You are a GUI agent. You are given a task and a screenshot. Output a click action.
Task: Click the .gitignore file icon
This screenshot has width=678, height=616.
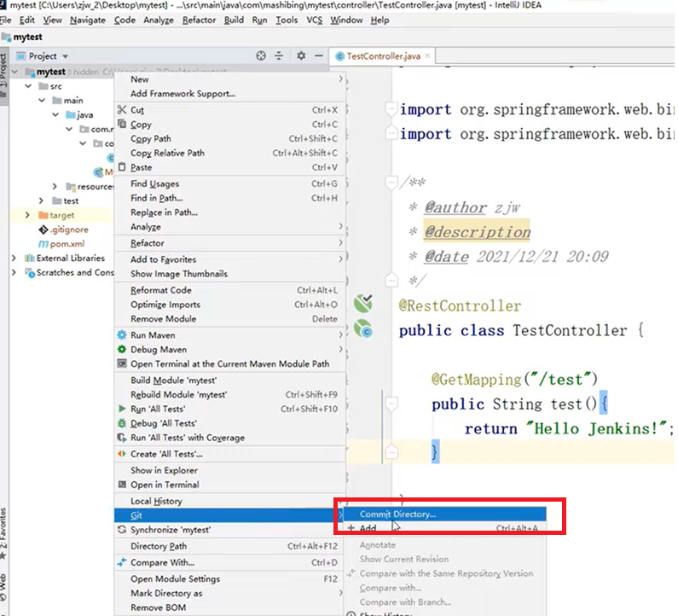[43, 230]
